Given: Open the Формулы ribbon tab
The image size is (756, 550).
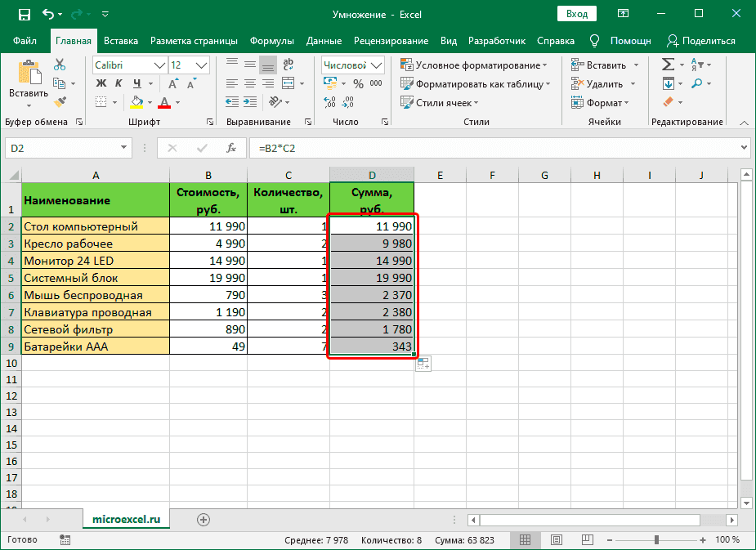Looking at the screenshot, I should click(272, 41).
